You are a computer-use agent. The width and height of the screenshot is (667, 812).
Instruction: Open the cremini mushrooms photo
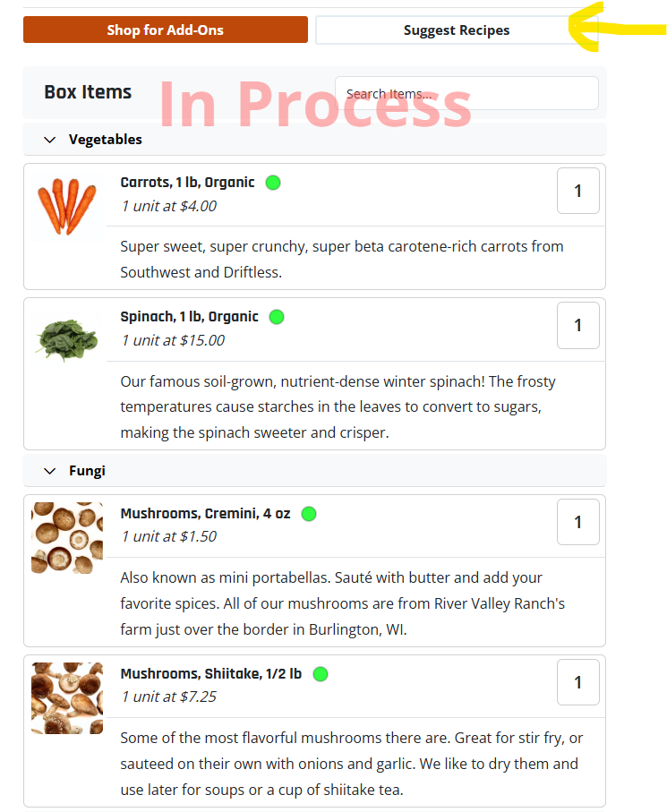pyautogui.click(x=67, y=538)
